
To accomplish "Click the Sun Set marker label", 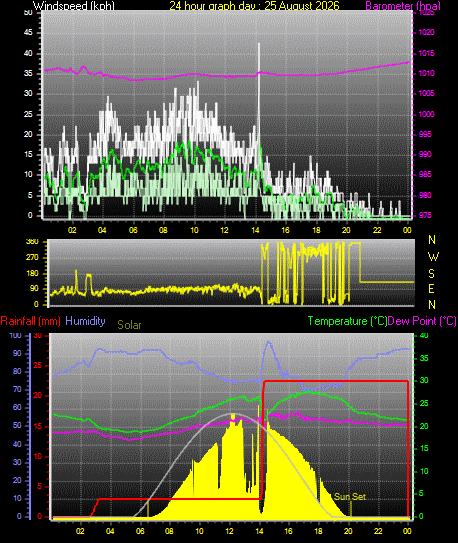I will [350, 497].
